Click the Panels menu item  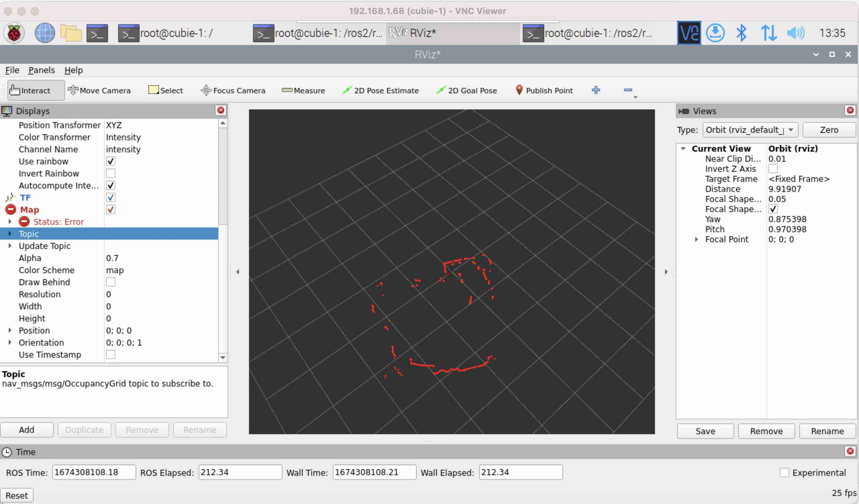[x=41, y=70]
